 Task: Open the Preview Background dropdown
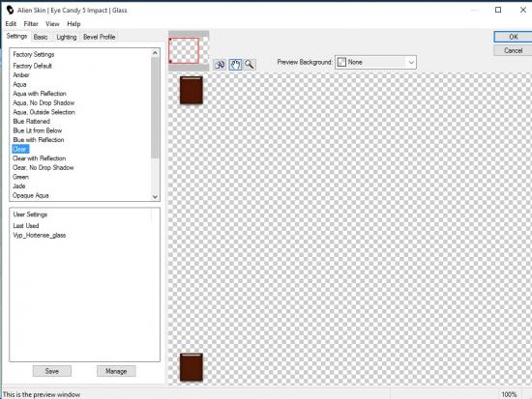375,63
